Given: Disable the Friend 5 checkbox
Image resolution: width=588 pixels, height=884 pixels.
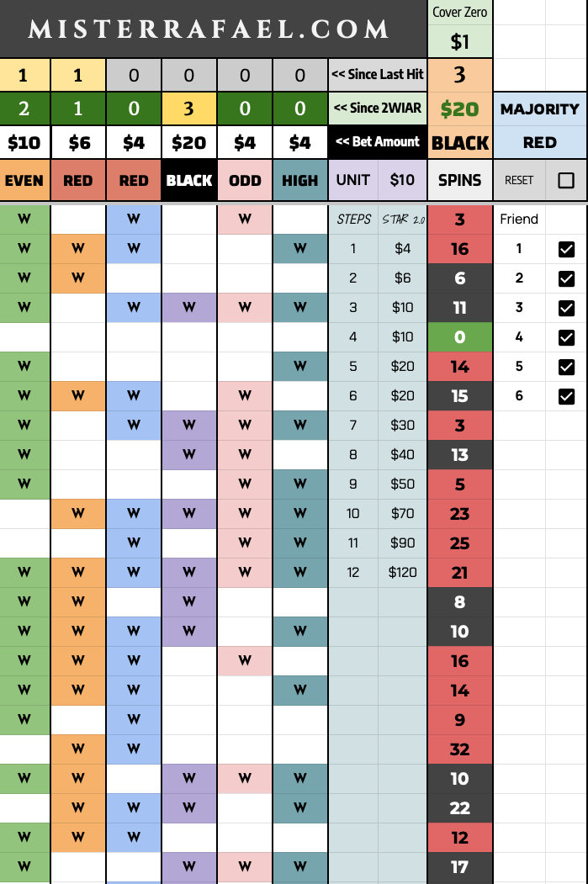Looking at the screenshot, I should 566,367.
